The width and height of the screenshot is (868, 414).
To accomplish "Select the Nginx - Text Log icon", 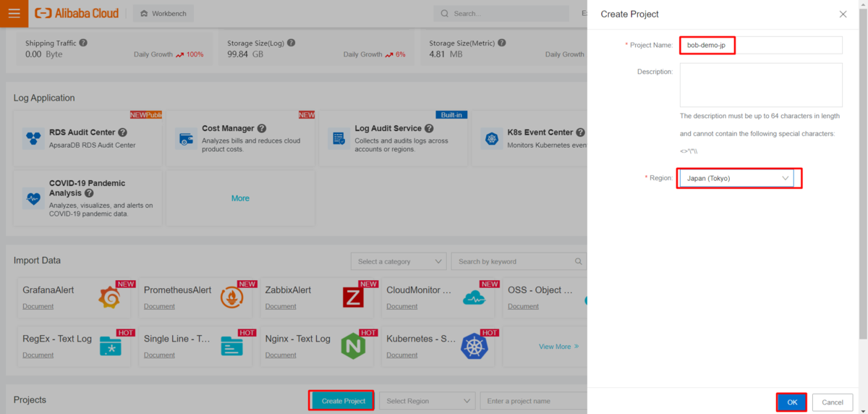I will pyautogui.click(x=353, y=346).
